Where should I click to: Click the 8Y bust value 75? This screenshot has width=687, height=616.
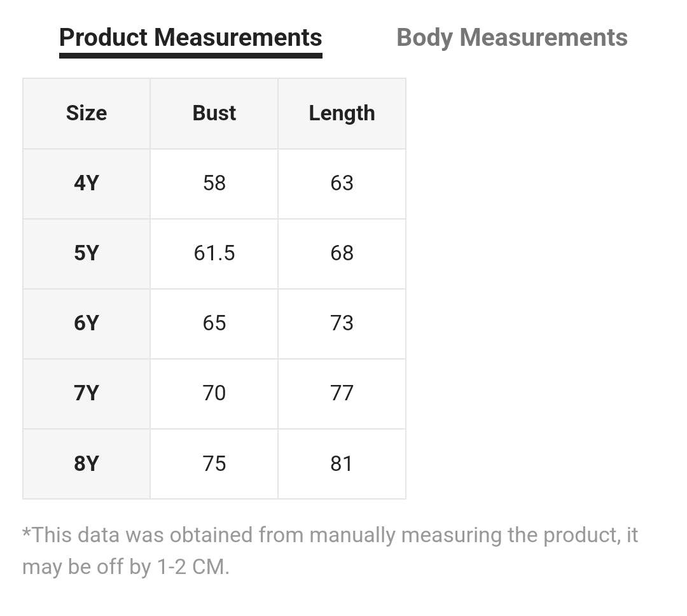pyautogui.click(x=214, y=463)
